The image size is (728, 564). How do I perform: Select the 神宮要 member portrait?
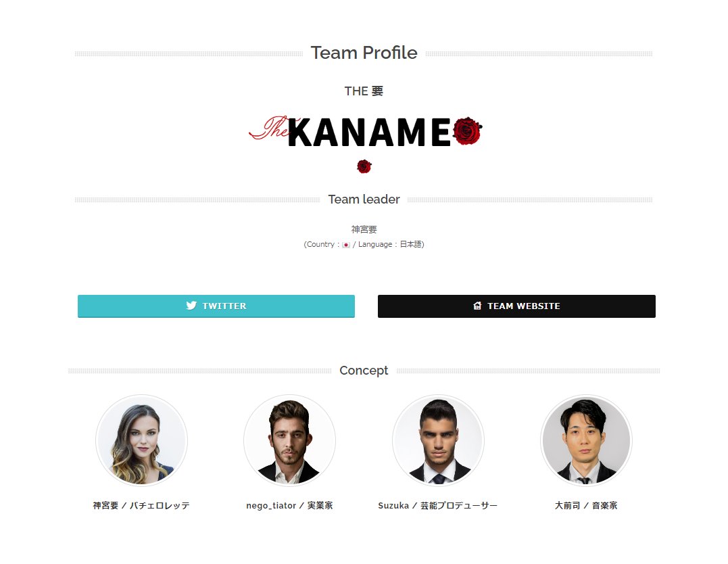pyautogui.click(x=141, y=440)
